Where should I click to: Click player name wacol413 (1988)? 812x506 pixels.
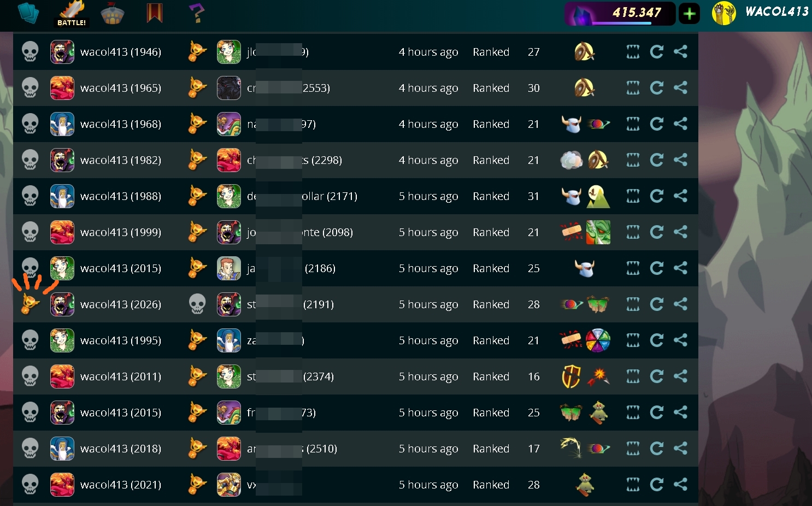tap(121, 196)
